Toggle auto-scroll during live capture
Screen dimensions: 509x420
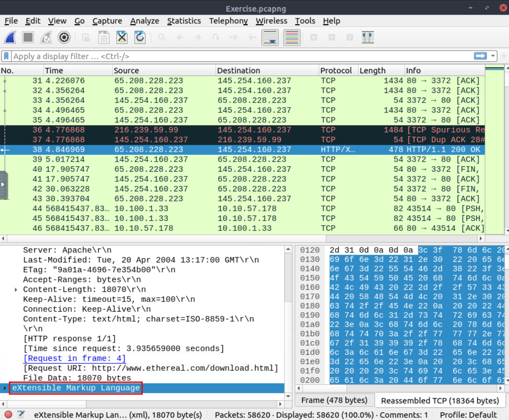[x=270, y=37]
